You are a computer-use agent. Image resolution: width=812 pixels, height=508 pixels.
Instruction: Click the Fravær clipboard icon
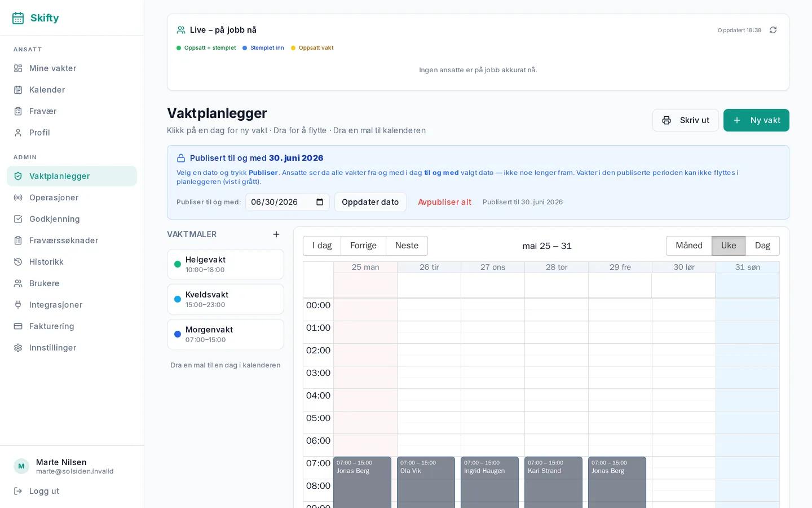point(18,111)
